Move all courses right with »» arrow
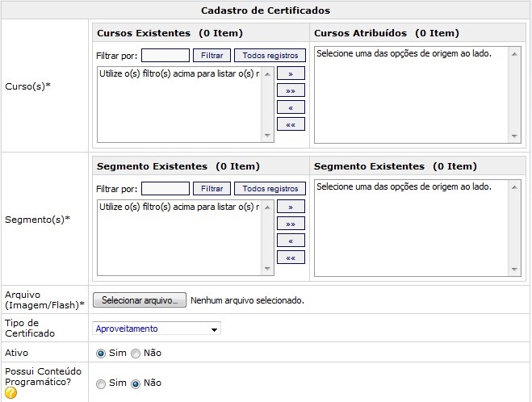 tap(290, 90)
